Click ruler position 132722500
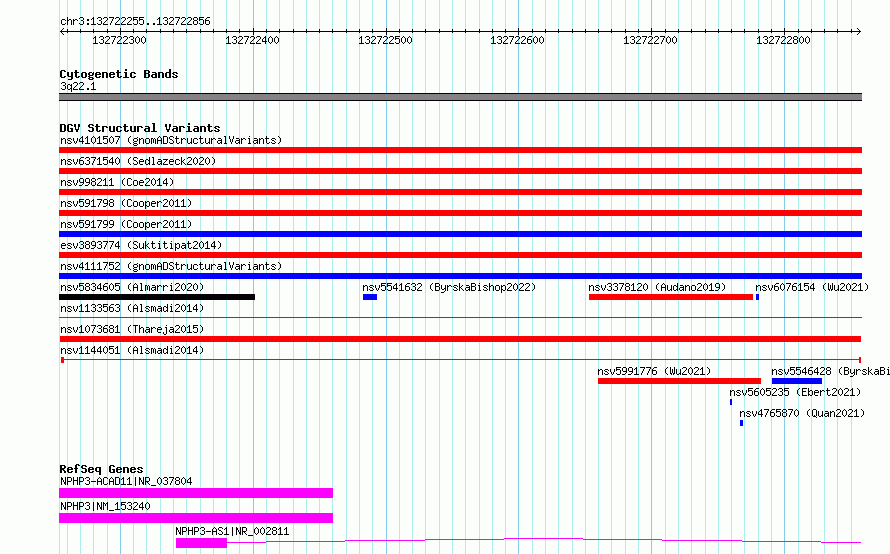Screen dimensions: 890x554 click(x=385, y=40)
